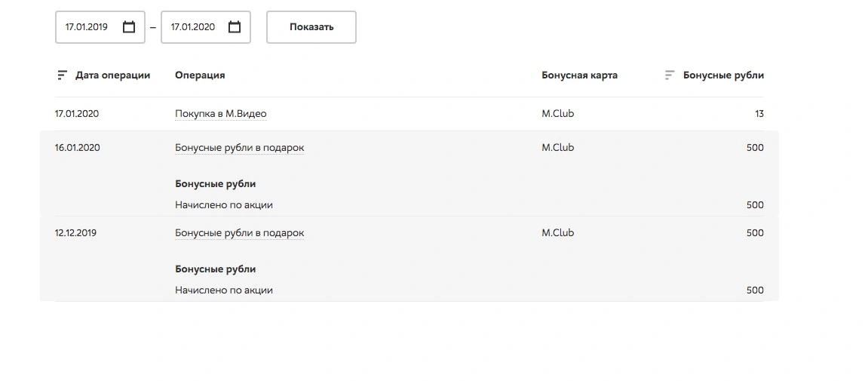868x381 pixels.
Task: Sort by Бонусные рубли column header
Action: (723, 75)
